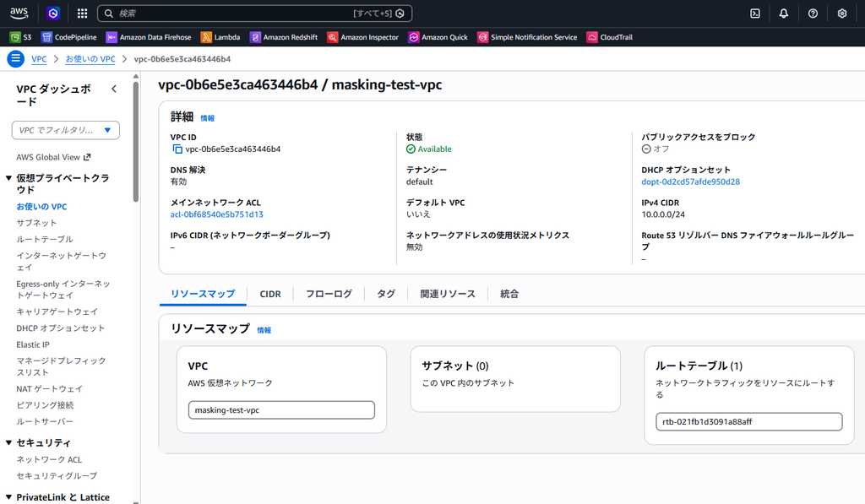Launch CloudShell from the top bar
Image resolution: width=865 pixels, height=504 pixels.
[x=755, y=14]
